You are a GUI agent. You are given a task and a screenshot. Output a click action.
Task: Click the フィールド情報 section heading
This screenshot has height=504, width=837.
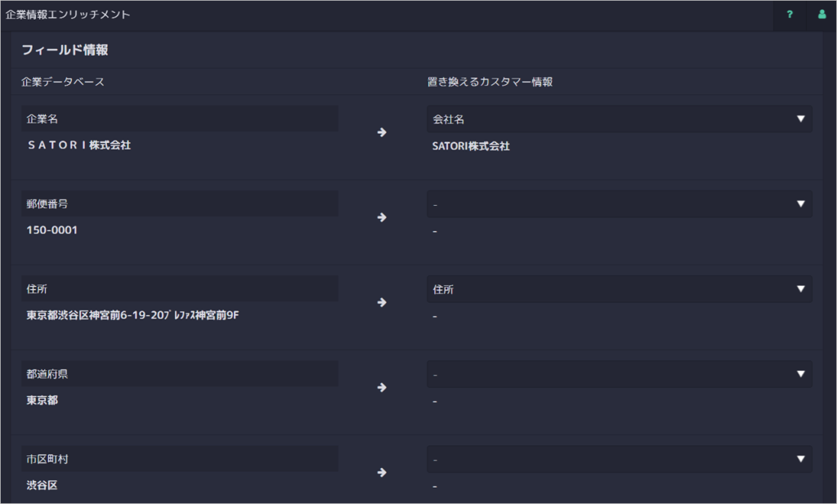click(x=65, y=50)
